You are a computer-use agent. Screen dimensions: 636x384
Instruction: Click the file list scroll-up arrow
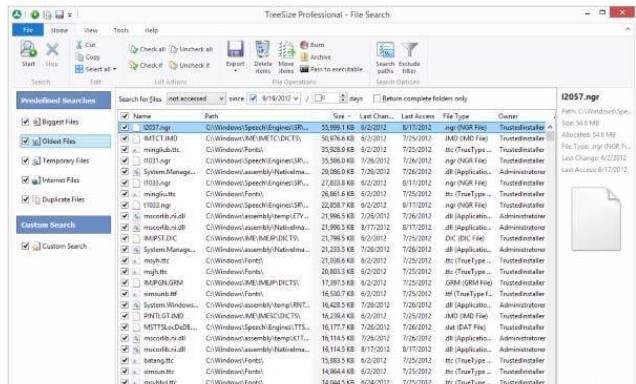[x=550, y=127]
